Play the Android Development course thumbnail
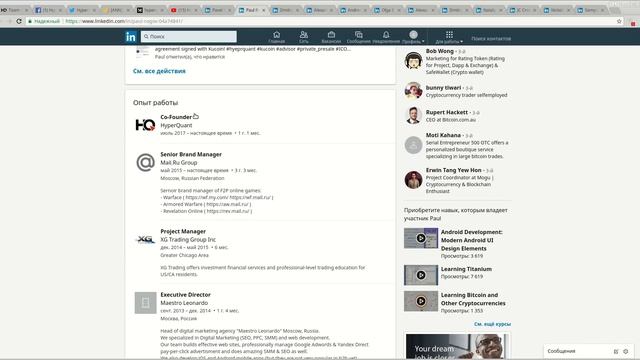Screen dimensions: 640x360 point(421,238)
